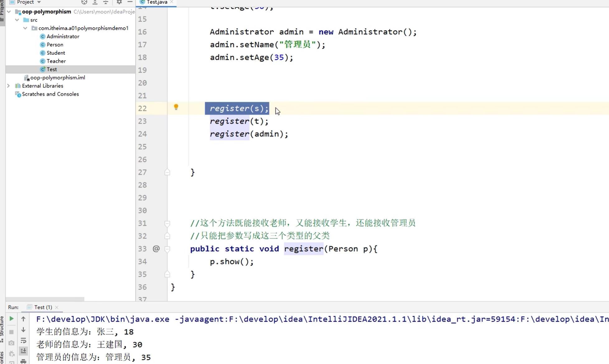Toggle the code fold marker at line 33

[x=167, y=249]
